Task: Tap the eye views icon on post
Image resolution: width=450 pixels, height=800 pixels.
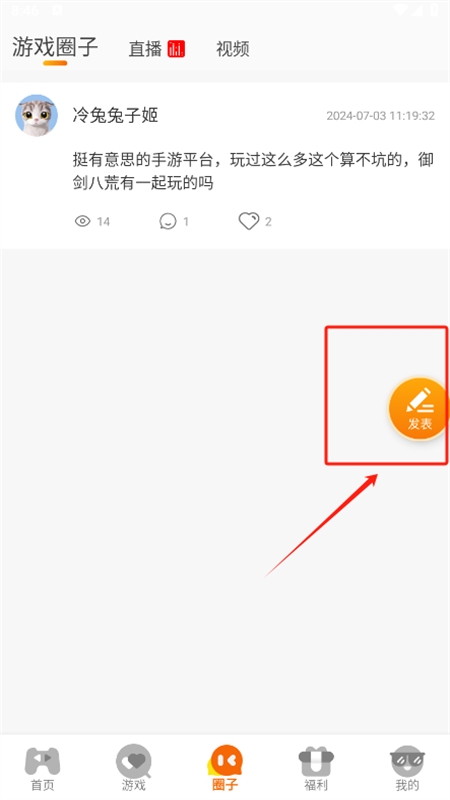Action: 83,221
